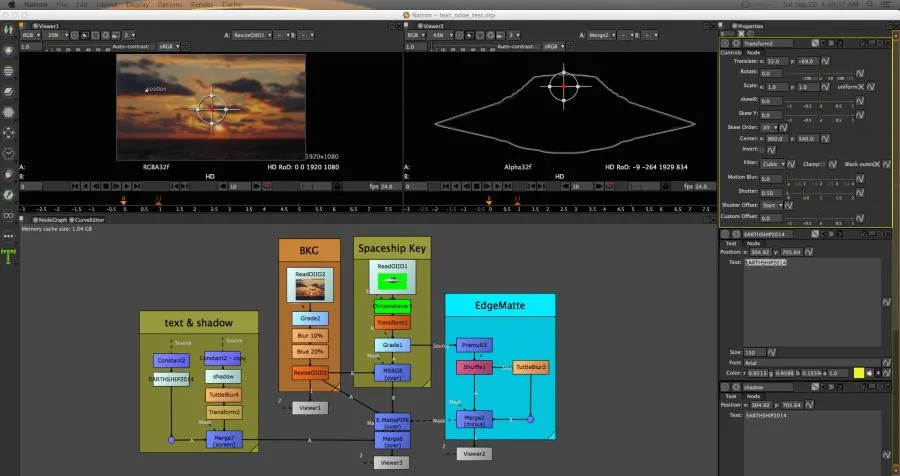Image resolution: width=900 pixels, height=476 pixels.
Task: Click the animation curve icon beside Rotate
Action: [x=860, y=73]
